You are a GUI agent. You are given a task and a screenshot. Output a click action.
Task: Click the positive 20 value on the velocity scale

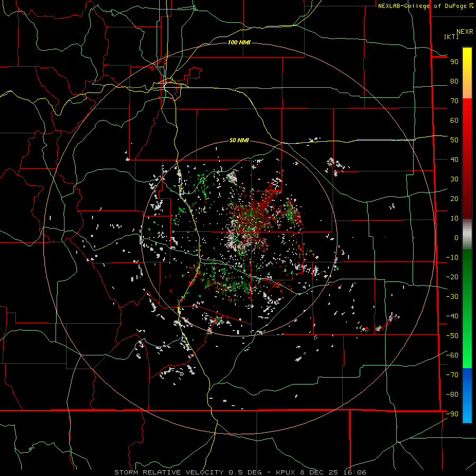coord(454,198)
